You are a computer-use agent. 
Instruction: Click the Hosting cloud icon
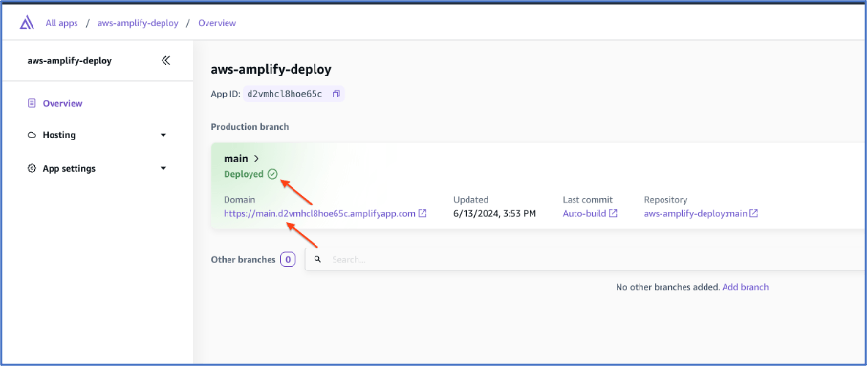click(32, 135)
